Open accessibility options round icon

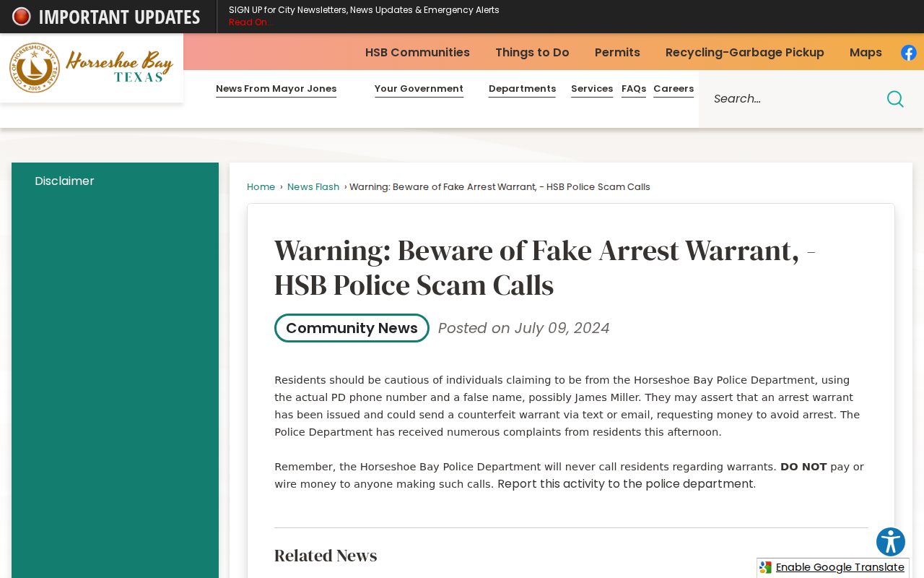point(891,542)
